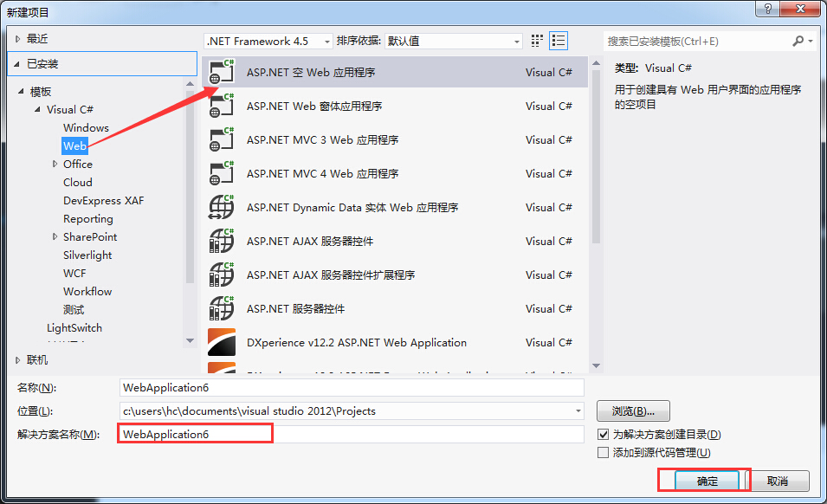The height and width of the screenshot is (504, 827).
Task: Open the 位置 path dropdown arrow
Action: (x=578, y=411)
